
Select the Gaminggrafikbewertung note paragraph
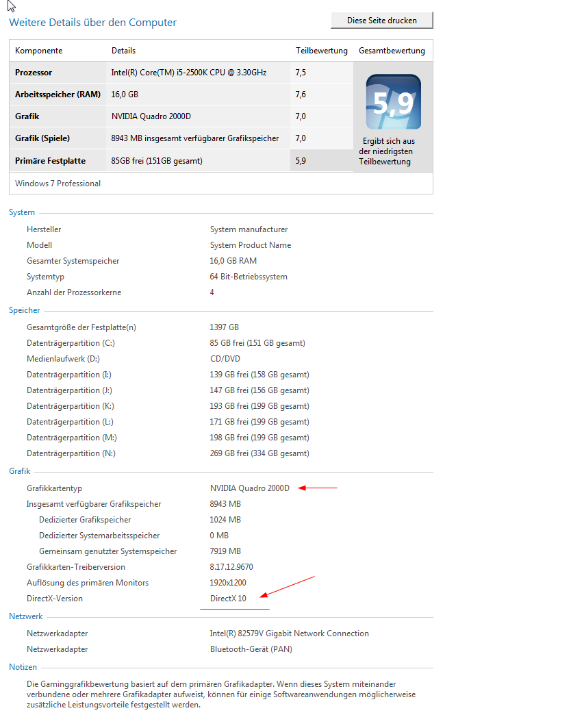click(221, 694)
